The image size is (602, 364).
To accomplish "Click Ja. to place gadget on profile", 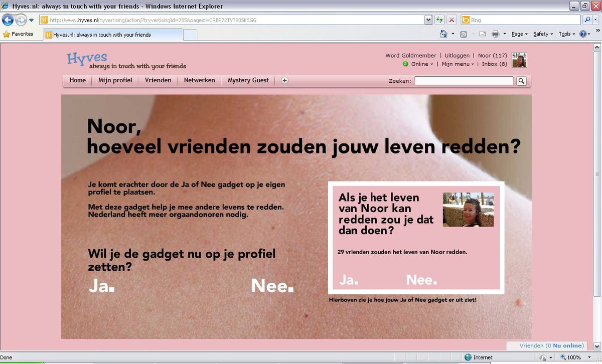I will pyautogui.click(x=101, y=286).
